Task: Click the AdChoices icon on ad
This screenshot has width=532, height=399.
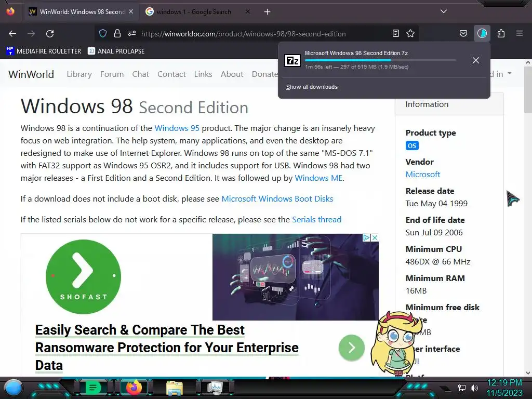Action: point(366,237)
